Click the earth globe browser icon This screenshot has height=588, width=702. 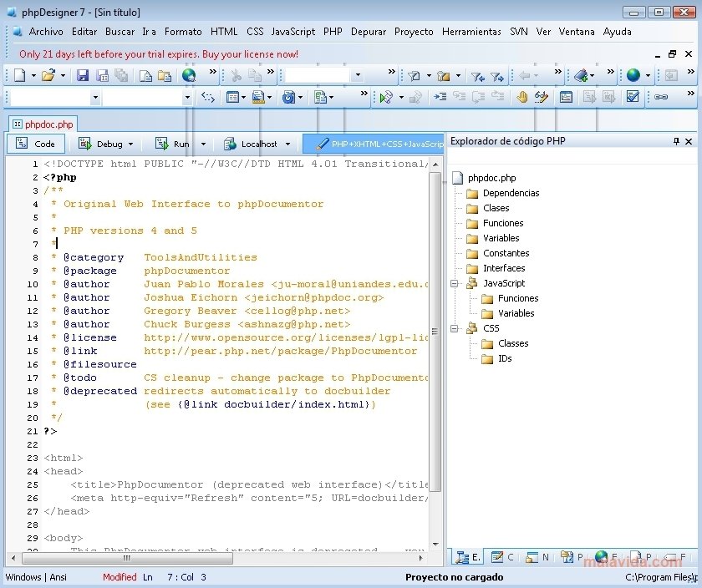(x=633, y=75)
